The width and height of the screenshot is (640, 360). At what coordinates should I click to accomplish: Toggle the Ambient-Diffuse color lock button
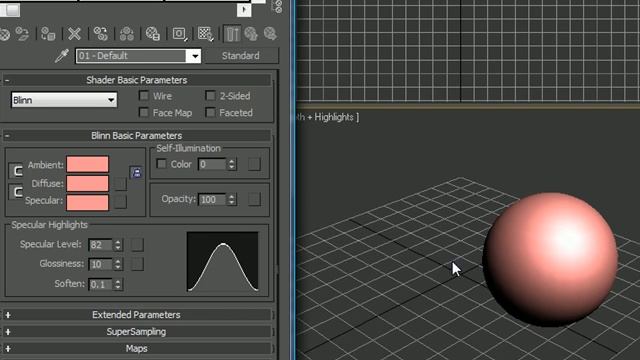click(16, 171)
